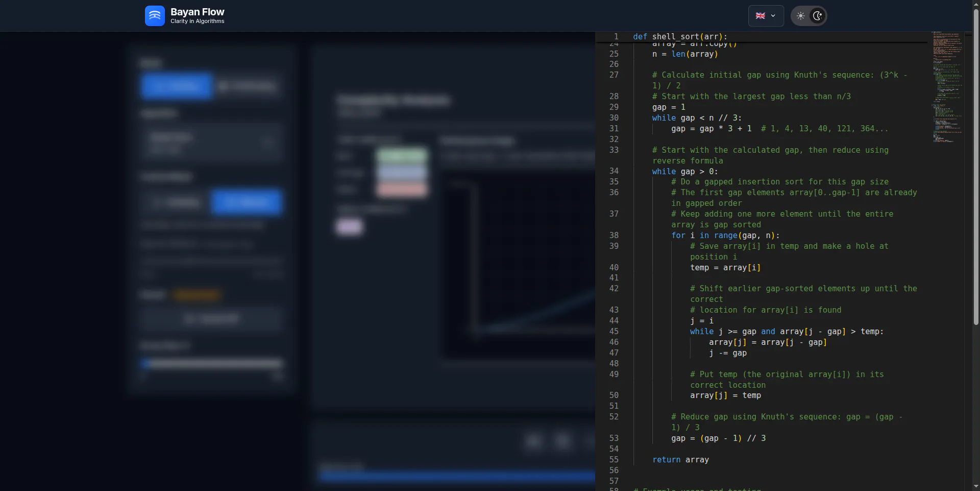Click comment Start with the largest gap
Image resolution: width=980 pixels, height=491 pixels.
coord(751,97)
